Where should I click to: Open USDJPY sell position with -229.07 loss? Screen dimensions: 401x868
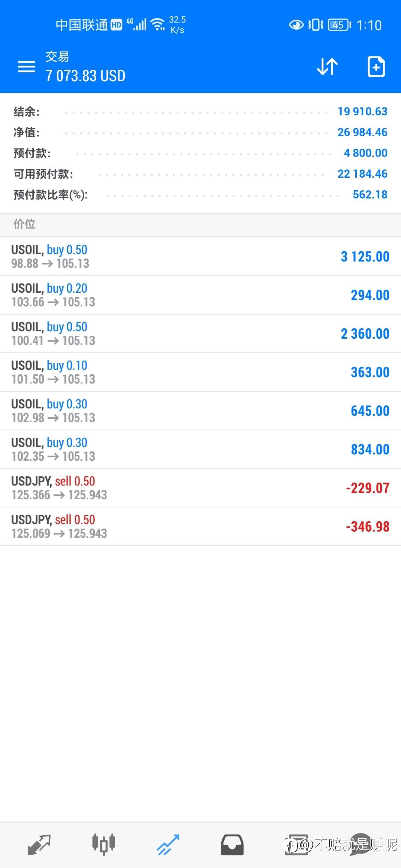200,488
